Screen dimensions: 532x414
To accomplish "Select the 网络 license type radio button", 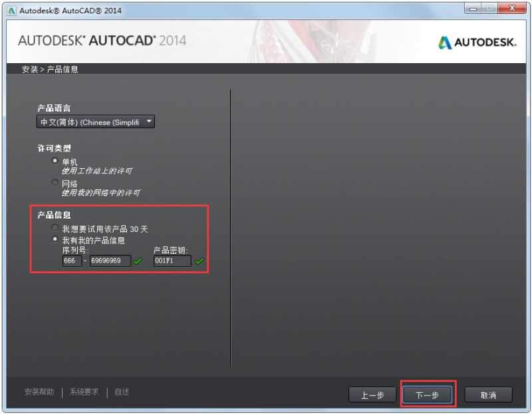I will click(x=55, y=182).
